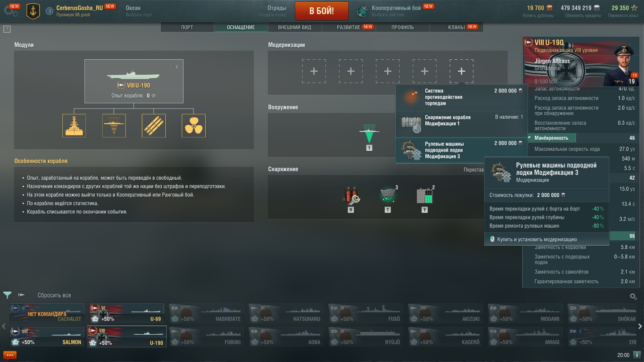
Task: Select the U-69 ship card
Action: click(x=126, y=313)
